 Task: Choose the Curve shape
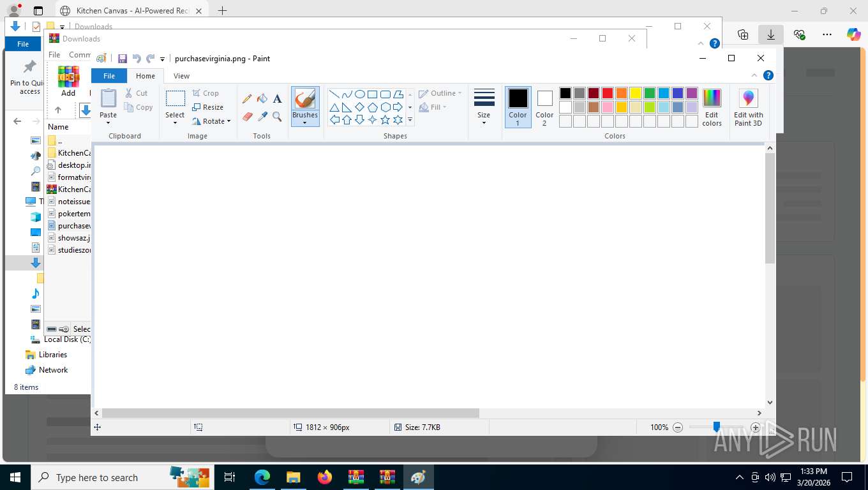[x=347, y=94]
